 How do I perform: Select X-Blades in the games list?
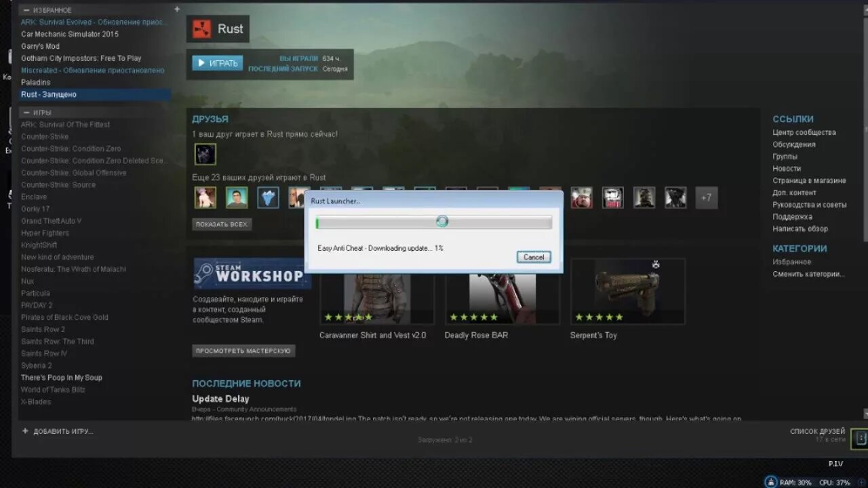pyautogui.click(x=35, y=401)
